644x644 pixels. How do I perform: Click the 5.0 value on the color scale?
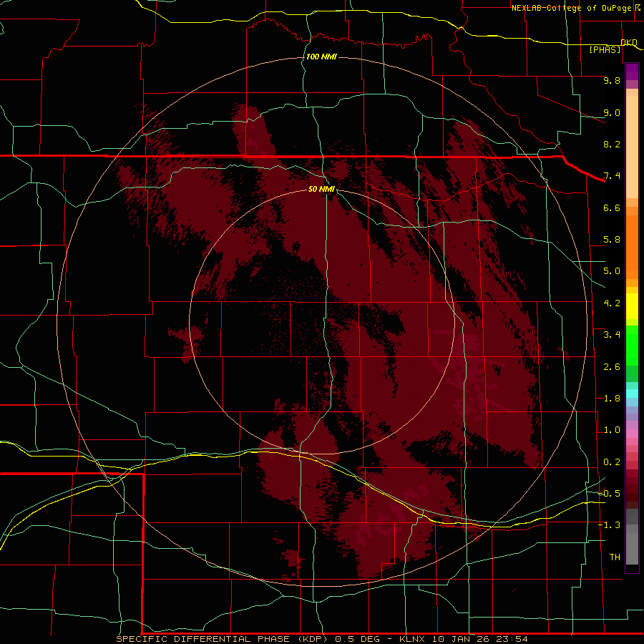tap(612, 271)
